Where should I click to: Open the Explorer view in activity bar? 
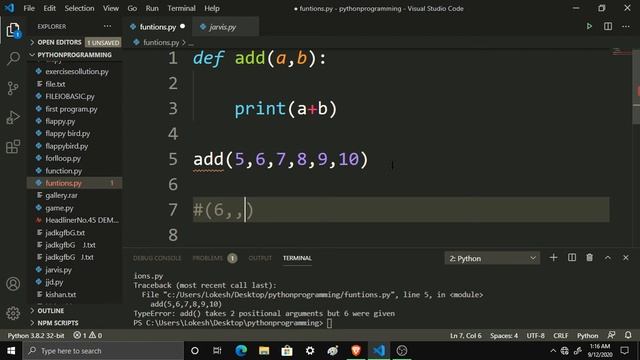[13, 30]
